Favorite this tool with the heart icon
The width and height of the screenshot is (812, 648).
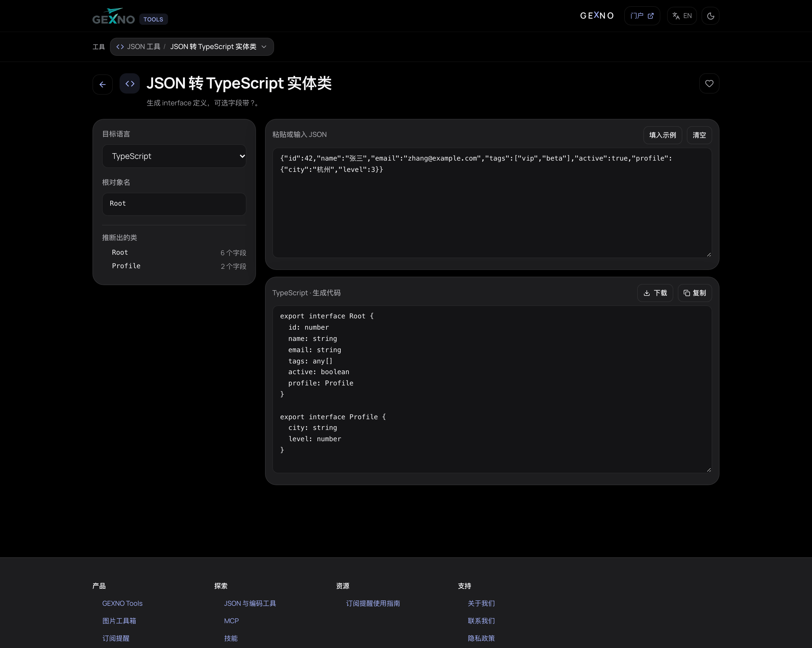[709, 84]
